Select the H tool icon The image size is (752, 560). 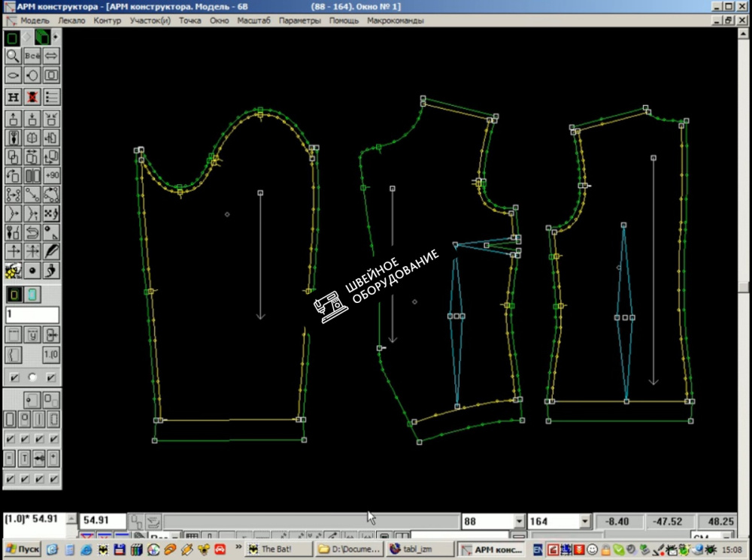[x=13, y=97]
